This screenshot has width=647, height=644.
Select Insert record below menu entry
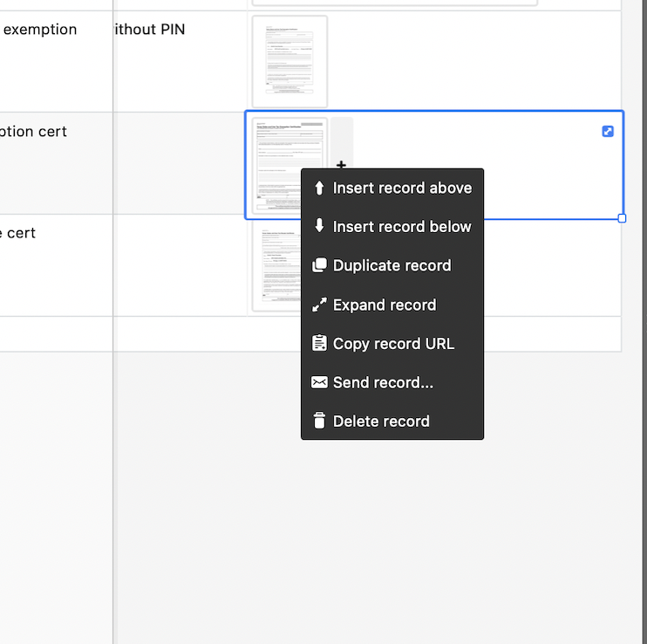click(x=392, y=226)
